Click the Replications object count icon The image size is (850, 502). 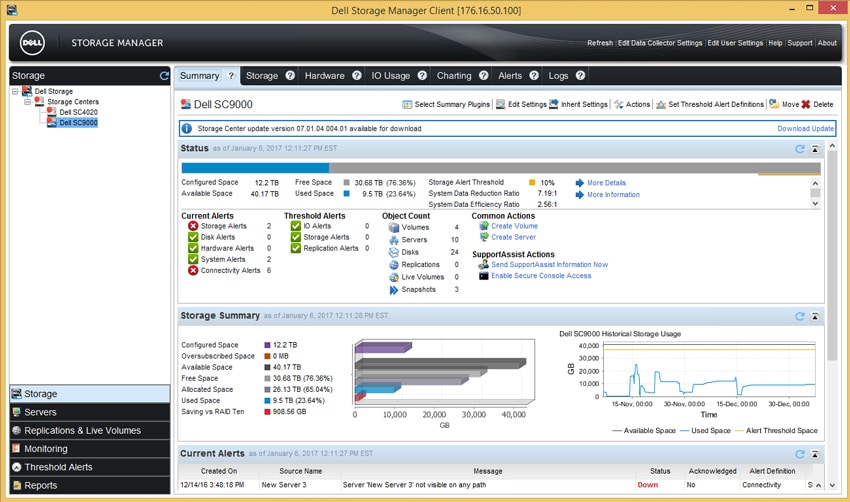pyautogui.click(x=394, y=265)
